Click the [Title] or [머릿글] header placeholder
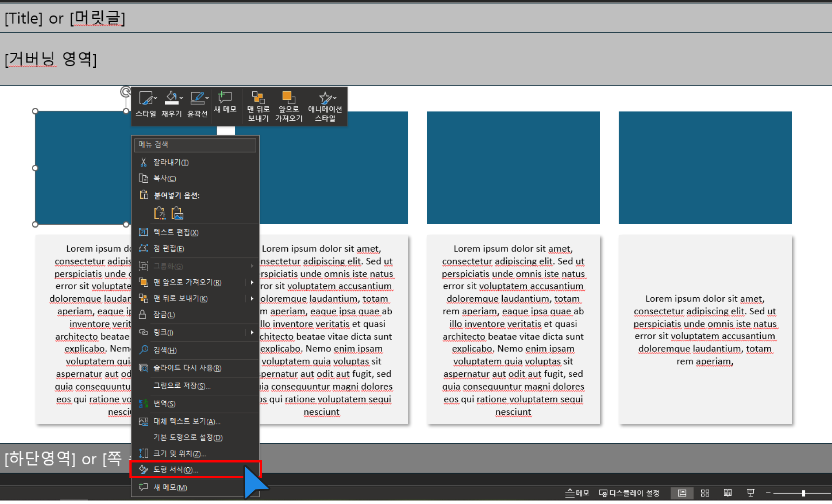The width and height of the screenshot is (832, 504). (65, 18)
